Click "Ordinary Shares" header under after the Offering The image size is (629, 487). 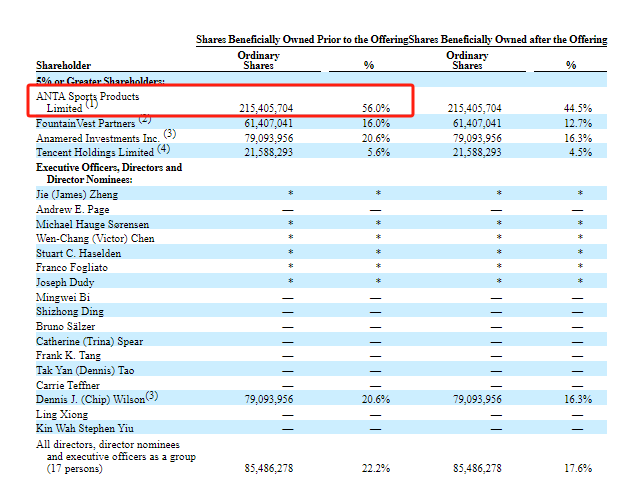(x=467, y=60)
